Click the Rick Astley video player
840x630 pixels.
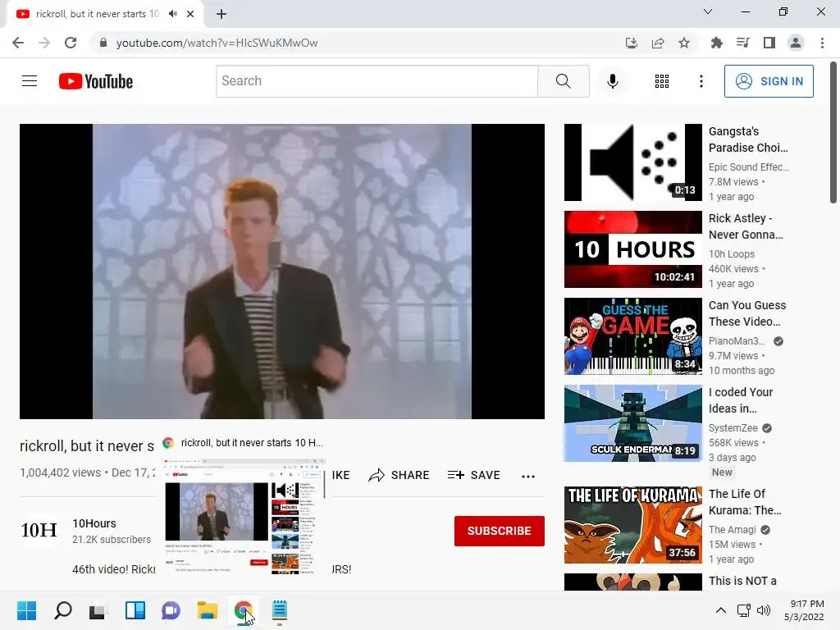click(x=282, y=271)
